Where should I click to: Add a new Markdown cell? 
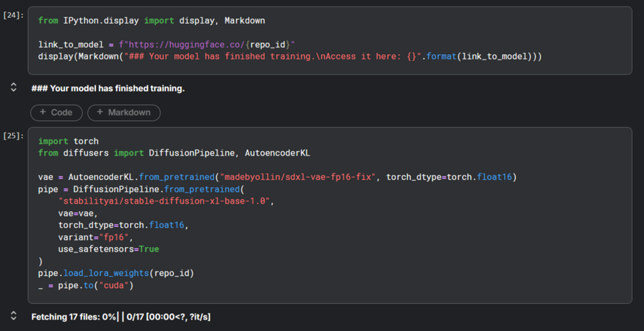[x=124, y=112]
